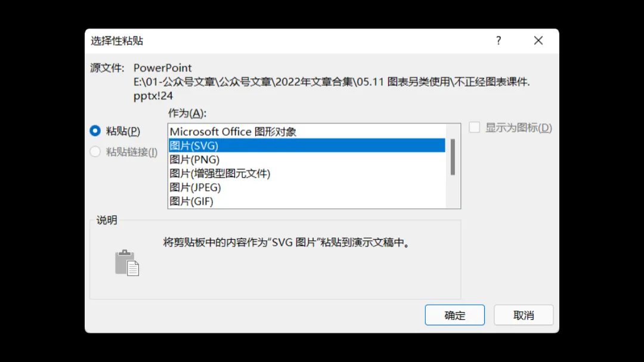This screenshot has width=644, height=362.
Task: Click the 作为(A) label
Action: pos(187,113)
